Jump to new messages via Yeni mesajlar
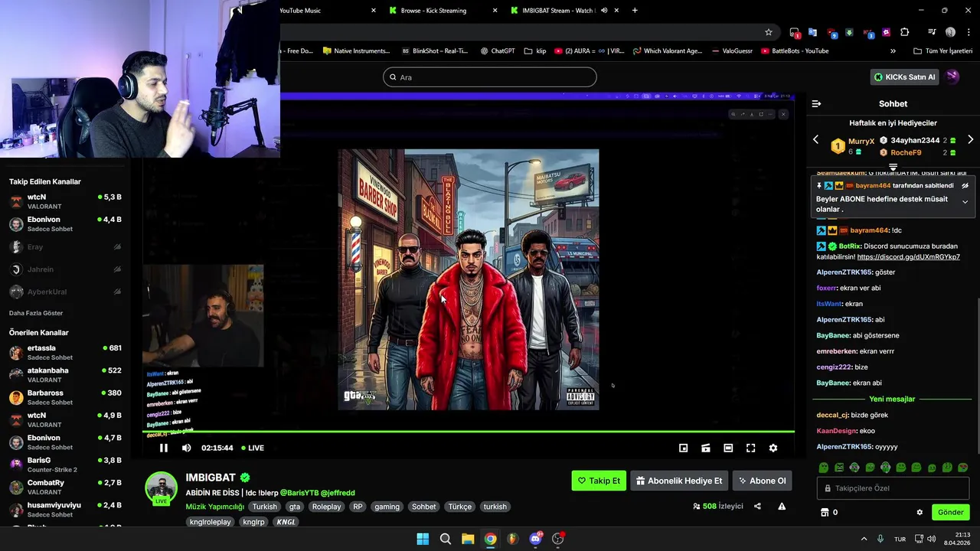The height and width of the screenshot is (551, 980). tap(892, 399)
